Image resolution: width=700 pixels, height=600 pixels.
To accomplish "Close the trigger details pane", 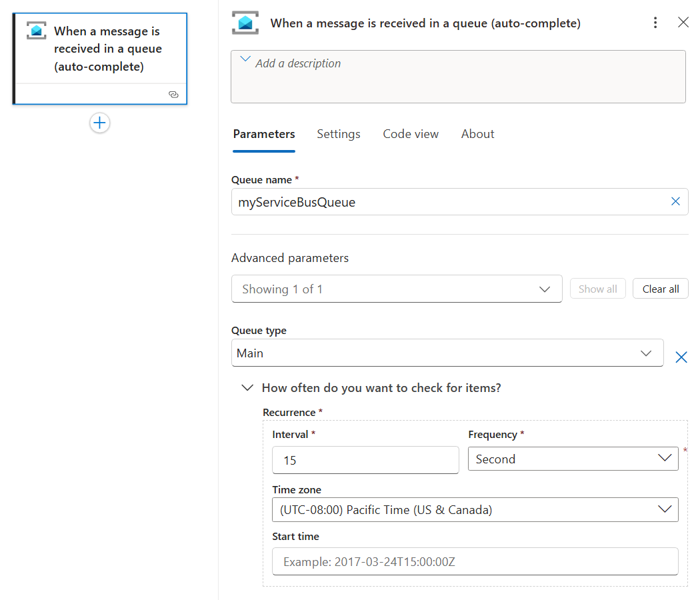I will 683,22.
